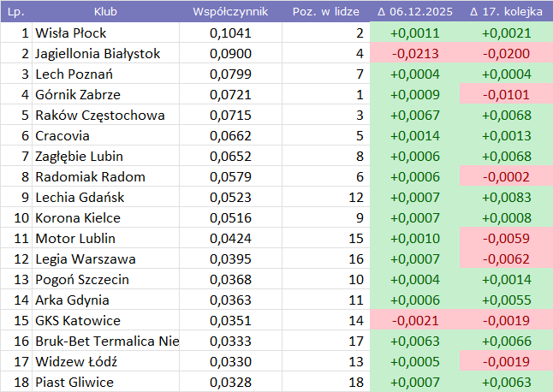
Task: Click the green +0,0083 cell
Action: pyautogui.click(x=506, y=198)
